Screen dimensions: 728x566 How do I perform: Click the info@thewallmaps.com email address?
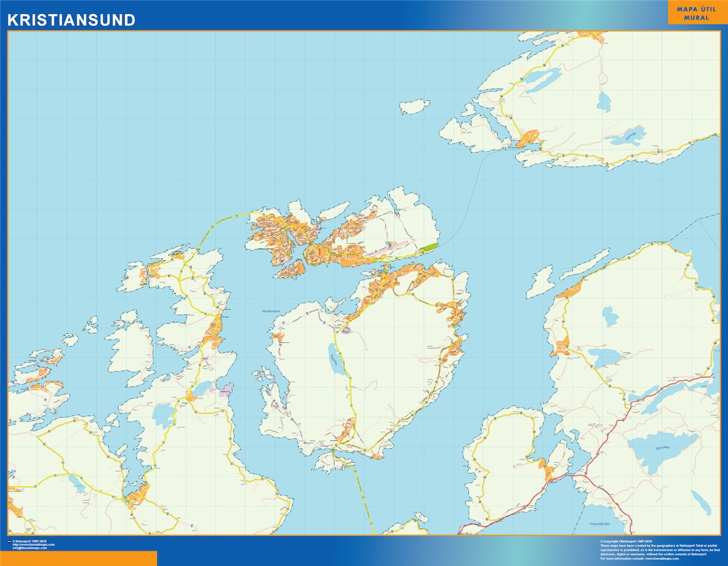coord(30,547)
